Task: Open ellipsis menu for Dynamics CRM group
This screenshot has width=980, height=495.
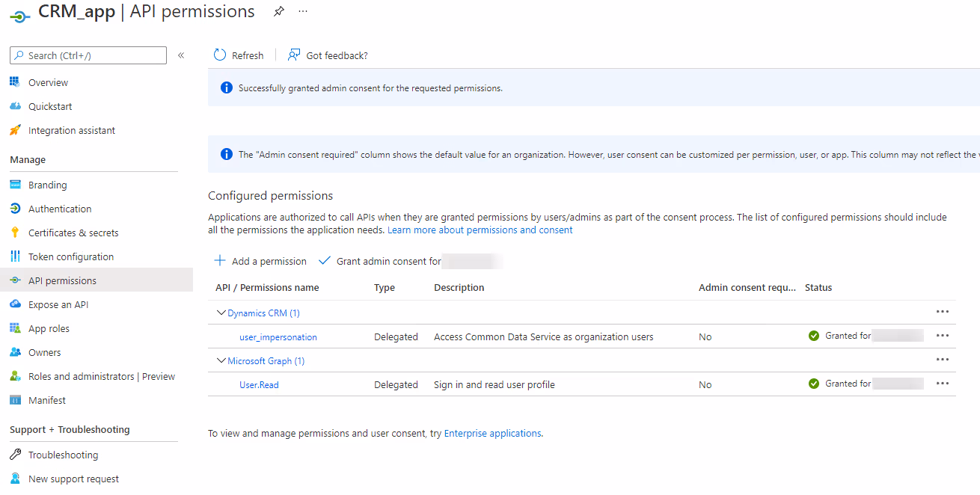Action: 942,313
